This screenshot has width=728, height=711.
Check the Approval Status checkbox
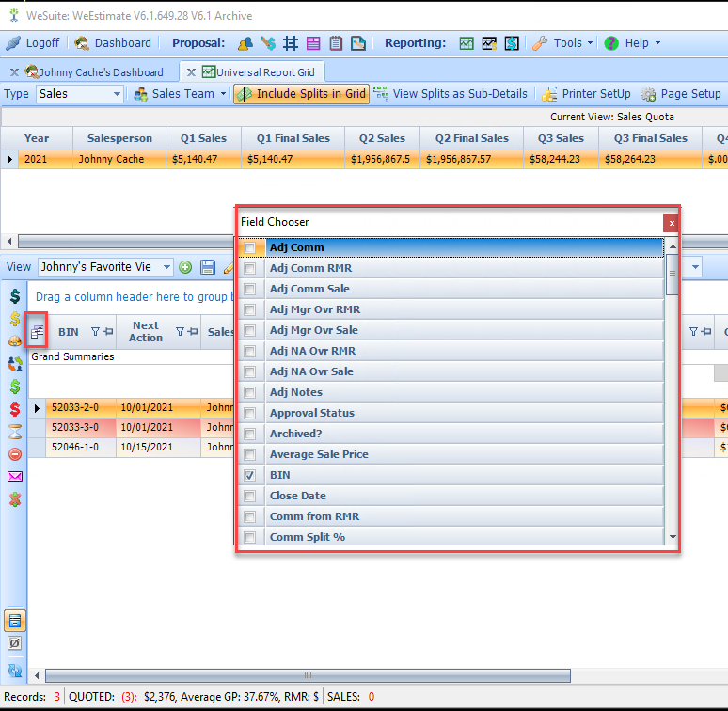tap(250, 413)
